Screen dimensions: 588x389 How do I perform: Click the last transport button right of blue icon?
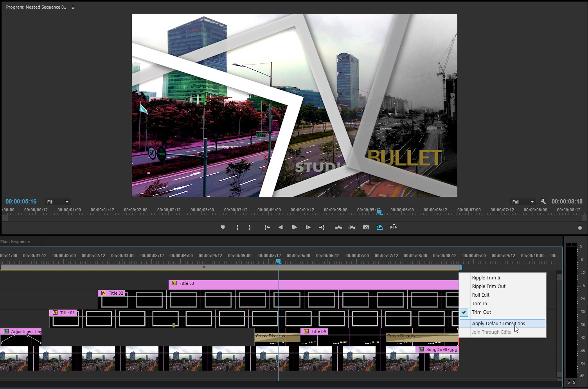coord(394,227)
